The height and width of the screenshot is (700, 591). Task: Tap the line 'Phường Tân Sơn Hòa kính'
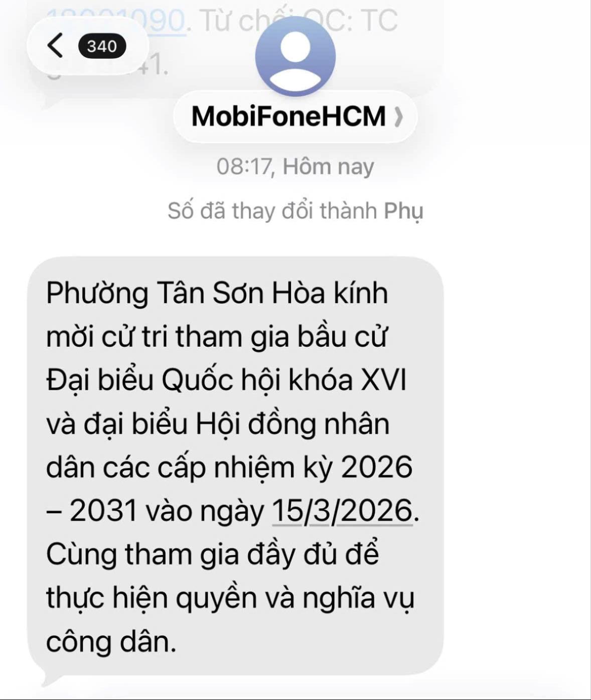pyautogui.click(x=217, y=293)
